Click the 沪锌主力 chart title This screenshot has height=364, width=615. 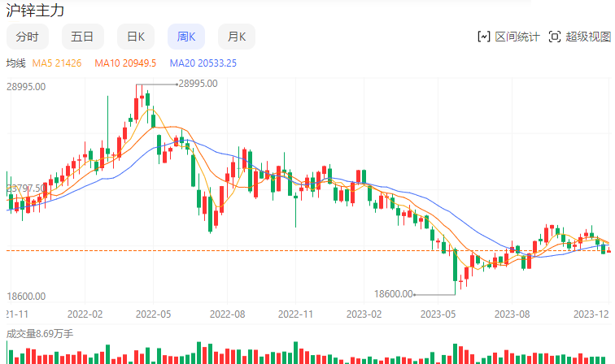35,11
